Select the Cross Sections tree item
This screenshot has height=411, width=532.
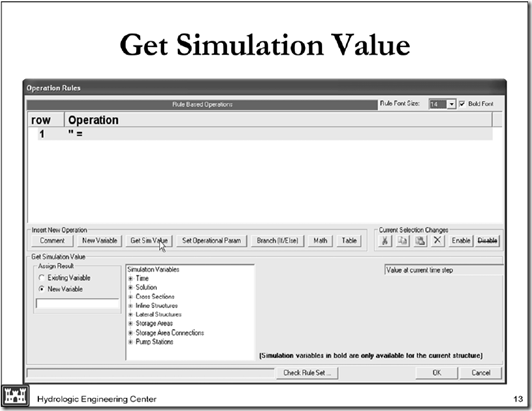tap(155, 297)
